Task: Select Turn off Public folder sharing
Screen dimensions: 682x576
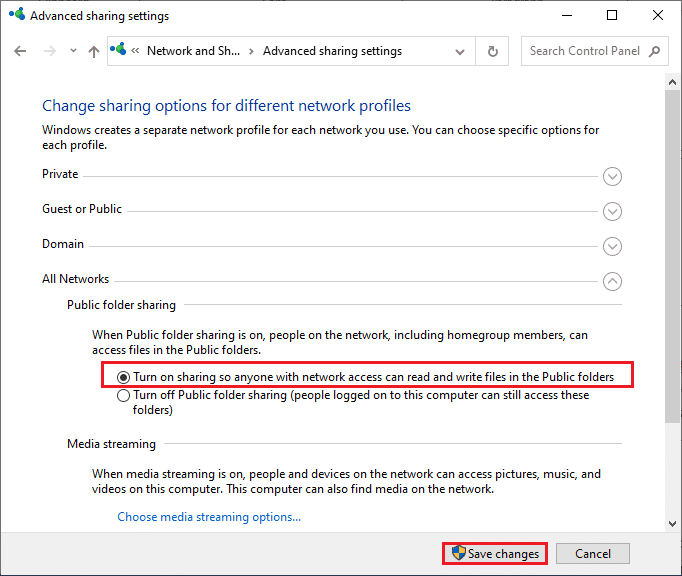Action: [124, 396]
